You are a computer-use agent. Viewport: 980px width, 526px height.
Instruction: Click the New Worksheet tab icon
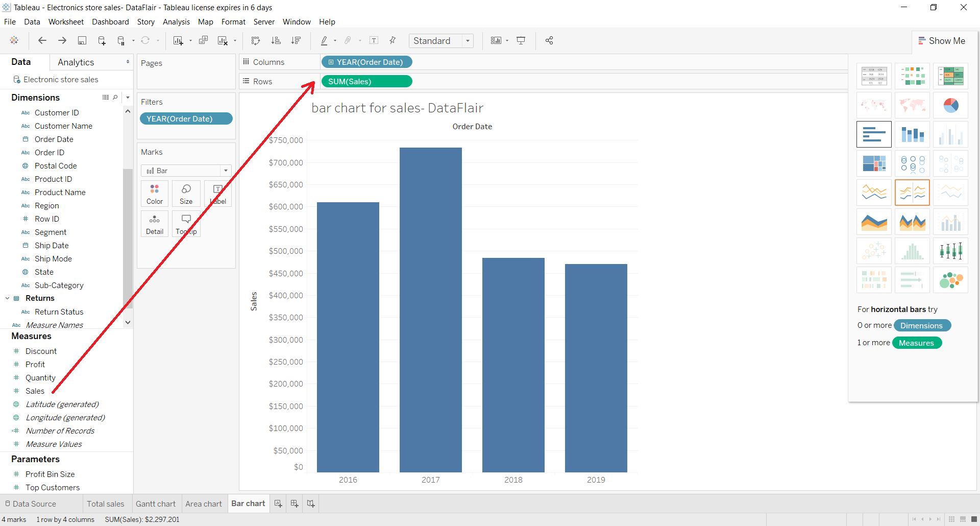click(278, 504)
